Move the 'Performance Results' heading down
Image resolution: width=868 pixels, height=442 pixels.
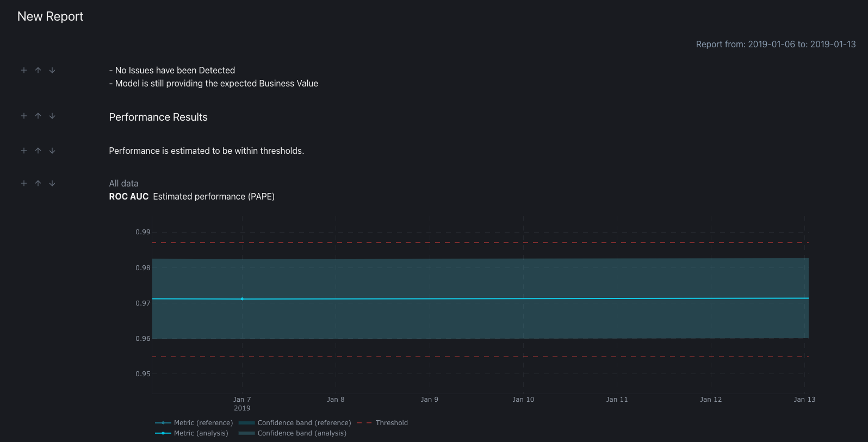coord(52,116)
